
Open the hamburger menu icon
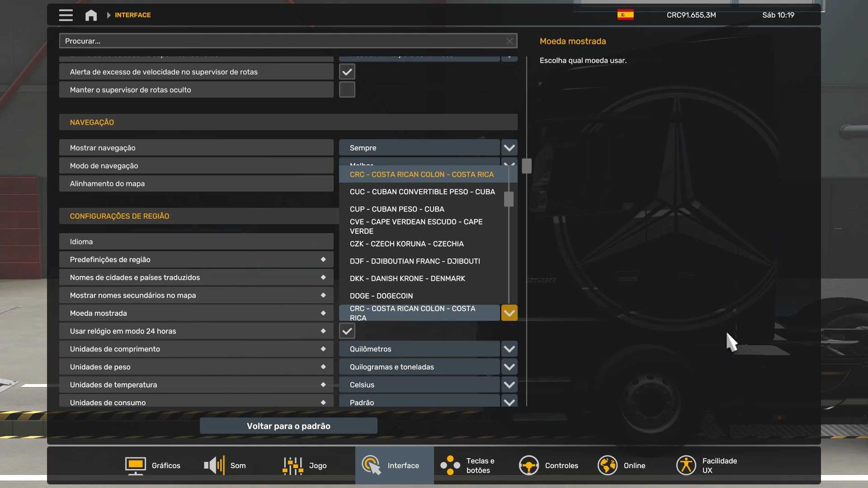click(x=66, y=15)
